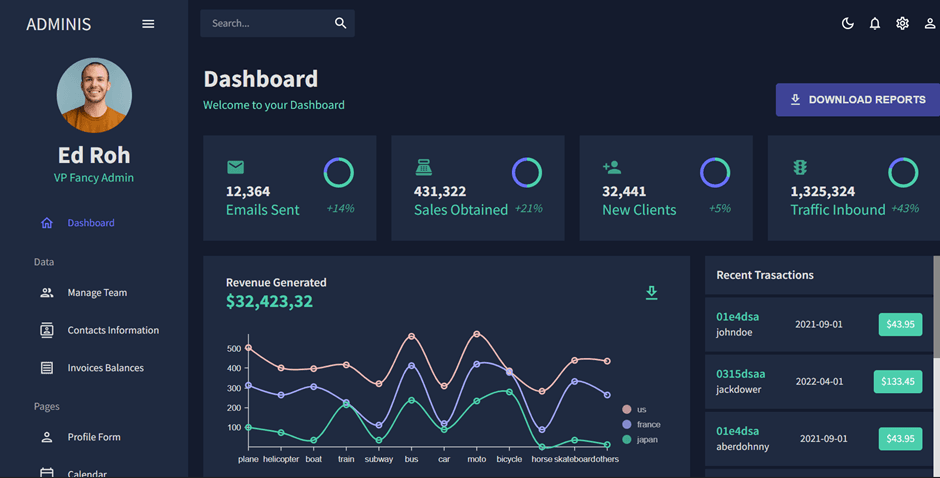Click aberdohnny's $43.95 amount badge
This screenshot has height=478, width=940.
pyautogui.click(x=900, y=438)
